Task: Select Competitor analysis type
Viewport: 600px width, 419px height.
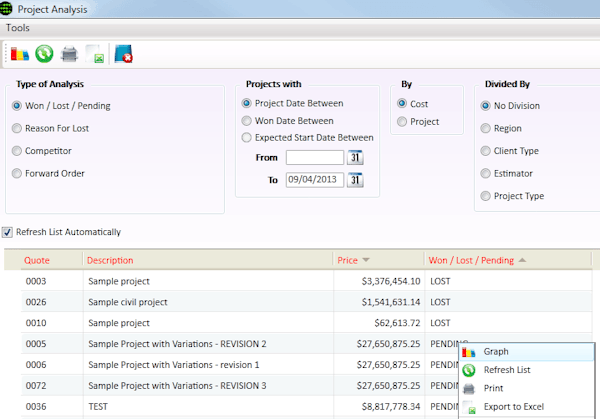Action: [16, 151]
